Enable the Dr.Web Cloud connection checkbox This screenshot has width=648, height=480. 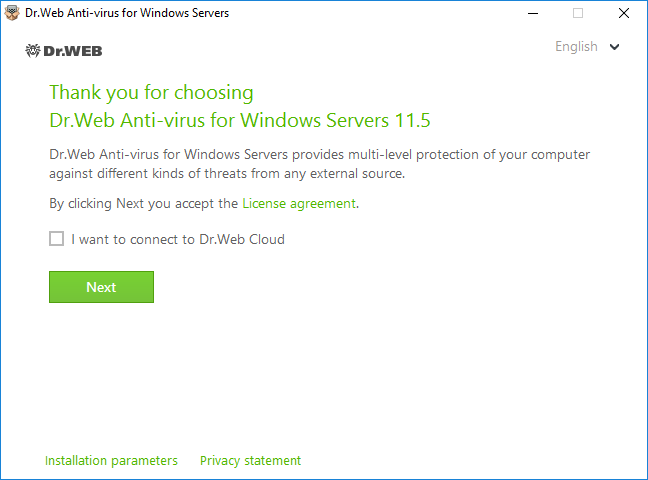pyautogui.click(x=57, y=239)
